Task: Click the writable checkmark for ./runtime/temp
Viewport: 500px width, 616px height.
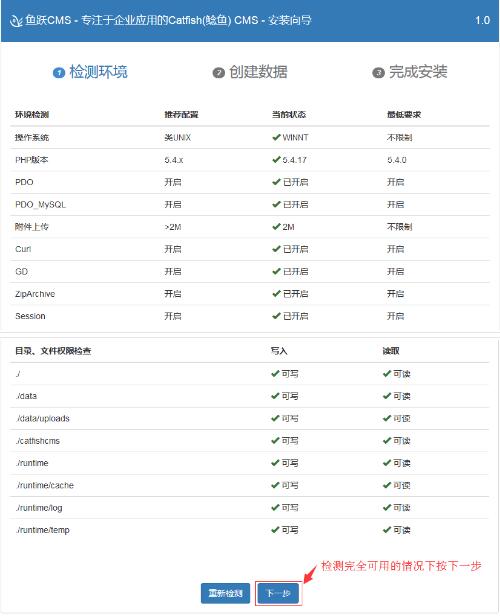Action: click(275, 530)
